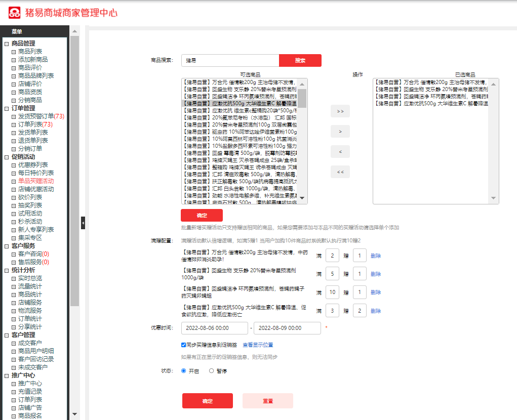Click the 重置 reset button
Viewport: 517px width, 420px height.
pyautogui.click(x=268, y=401)
